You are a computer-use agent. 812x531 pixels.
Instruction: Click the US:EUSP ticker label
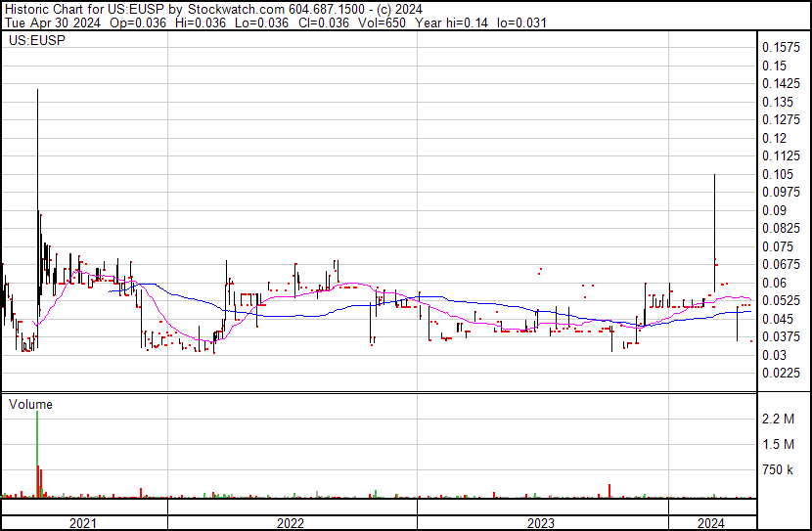coord(35,41)
